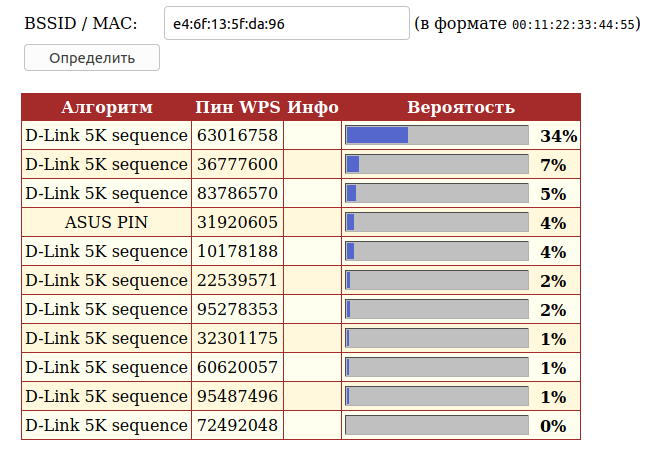This screenshot has height=449, width=655.
Task: Click the 0% probability bar
Action: (436, 425)
